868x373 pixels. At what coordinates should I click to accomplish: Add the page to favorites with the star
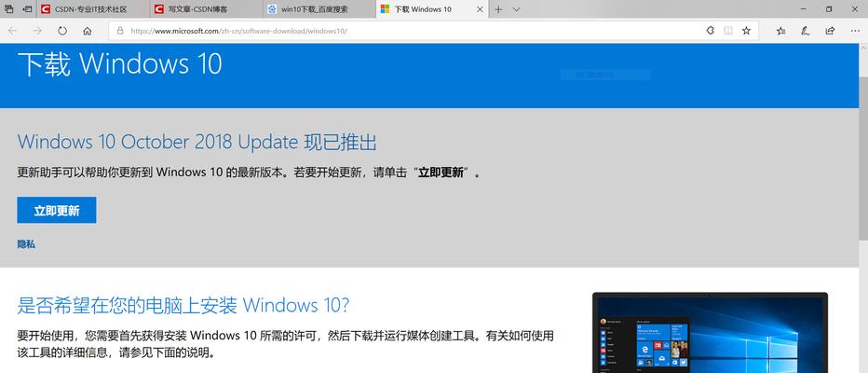pos(746,31)
